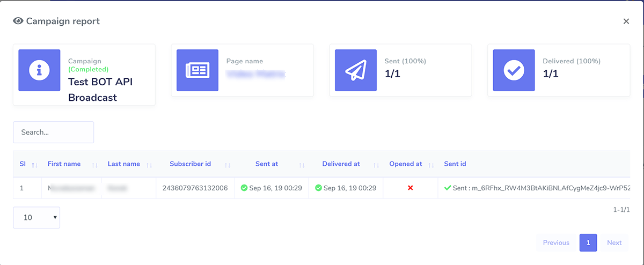Click the Page name newspaper icon
This screenshot has height=265, width=644.
[x=197, y=70]
